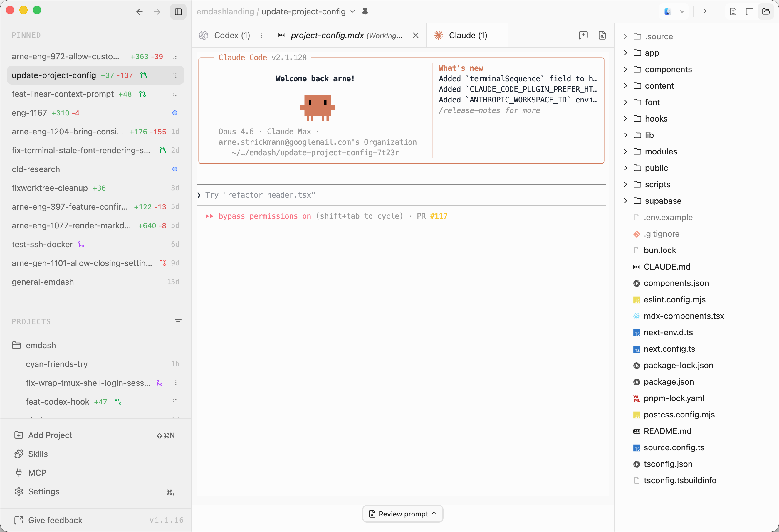Click pull request icon on update-project-config
This screenshot has width=779, height=532.
(143, 75)
